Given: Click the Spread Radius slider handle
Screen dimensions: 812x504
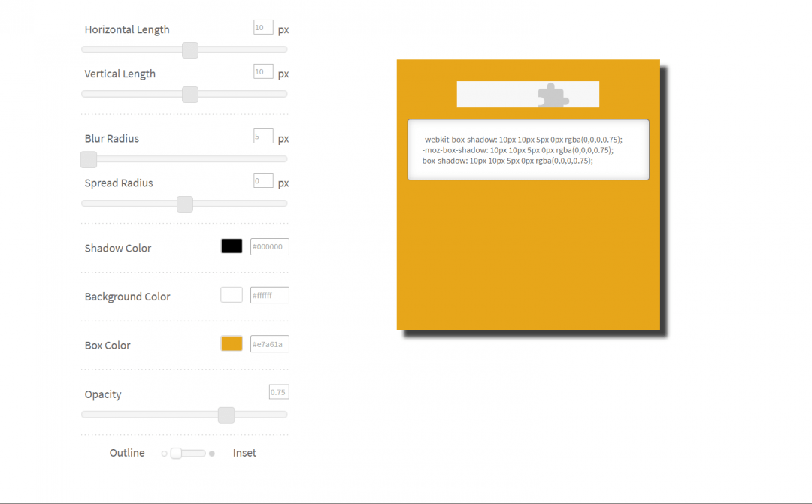Looking at the screenshot, I should (x=185, y=204).
